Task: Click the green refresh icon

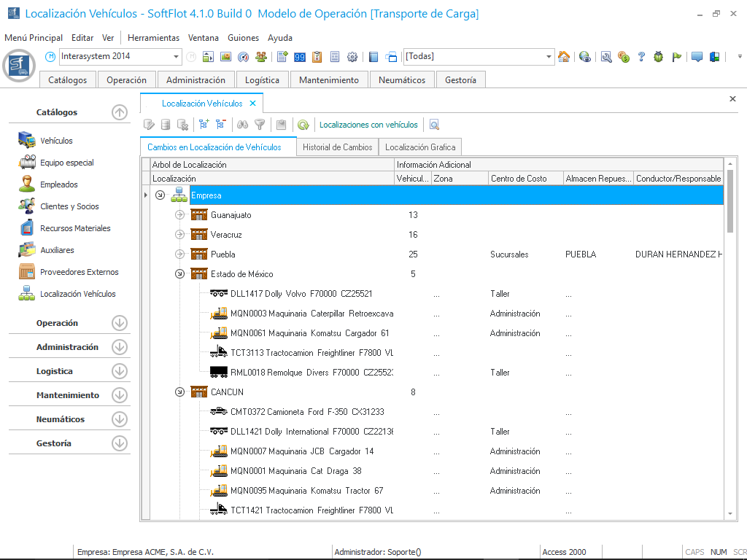Action: [x=303, y=125]
